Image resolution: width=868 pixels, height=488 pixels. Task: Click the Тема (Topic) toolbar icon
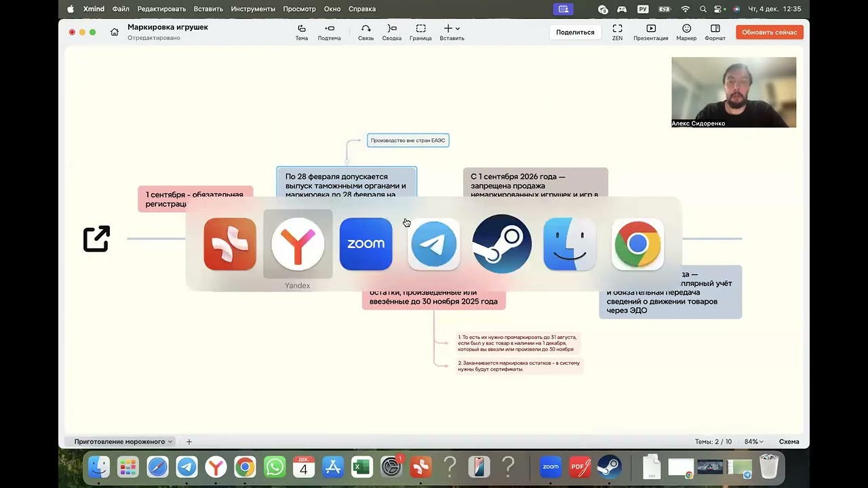click(302, 32)
